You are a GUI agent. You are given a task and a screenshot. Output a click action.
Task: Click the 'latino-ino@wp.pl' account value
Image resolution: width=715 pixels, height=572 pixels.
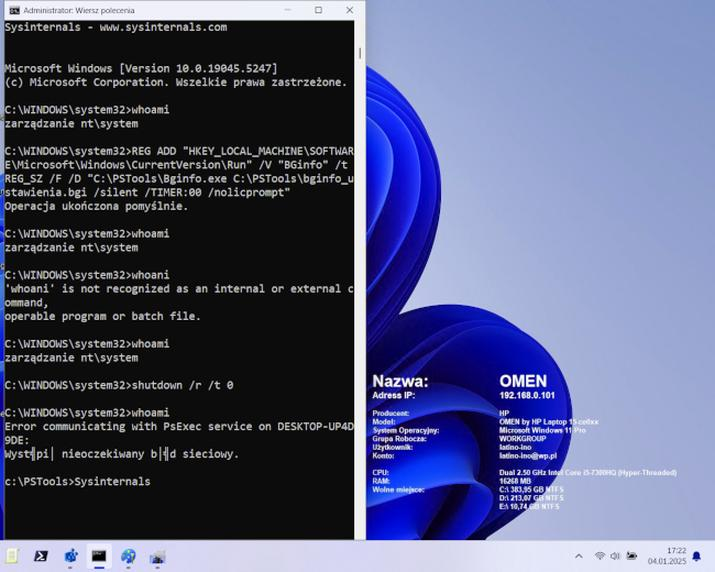pyautogui.click(x=528, y=456)
